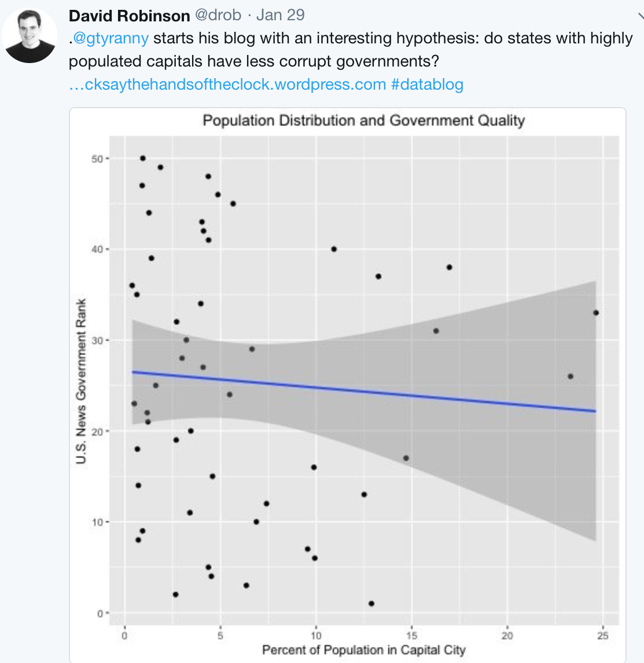Click the y-axis tick label 50
This screenshot has width=644, height=663.
pos(97,159)
